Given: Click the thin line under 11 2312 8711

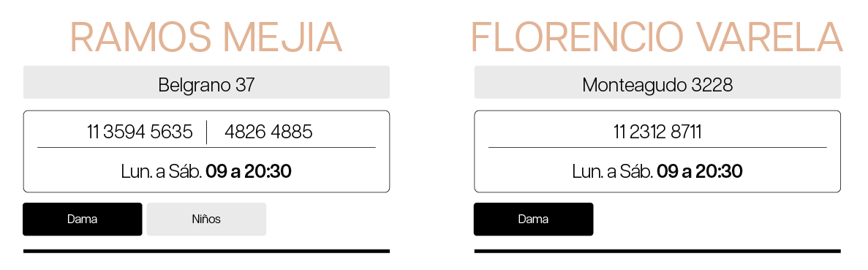Looking at the screenshot, I should click(657, 148).
